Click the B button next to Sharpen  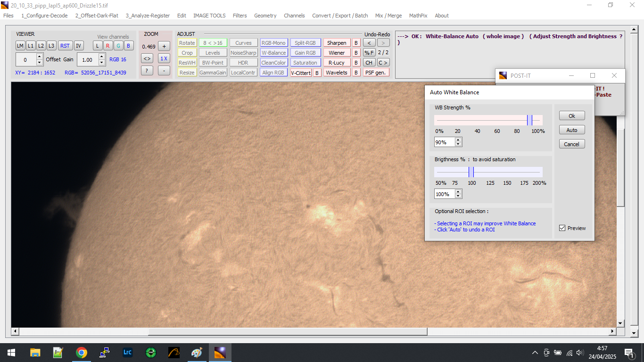pyautogui.click(x=356, y=43)
